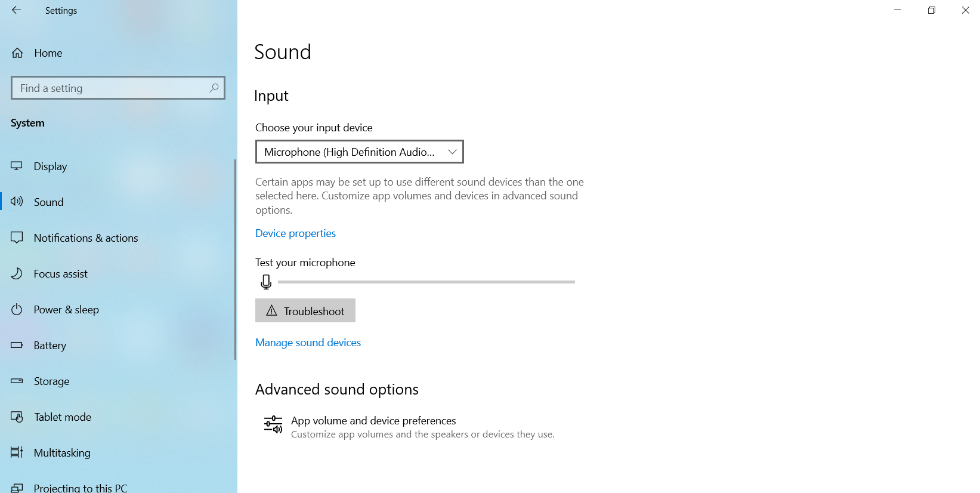Image resolution: width=980 pixels, height=493 pixels.
Task: Click the Home icon in sidebar
Action: [17, 53]
